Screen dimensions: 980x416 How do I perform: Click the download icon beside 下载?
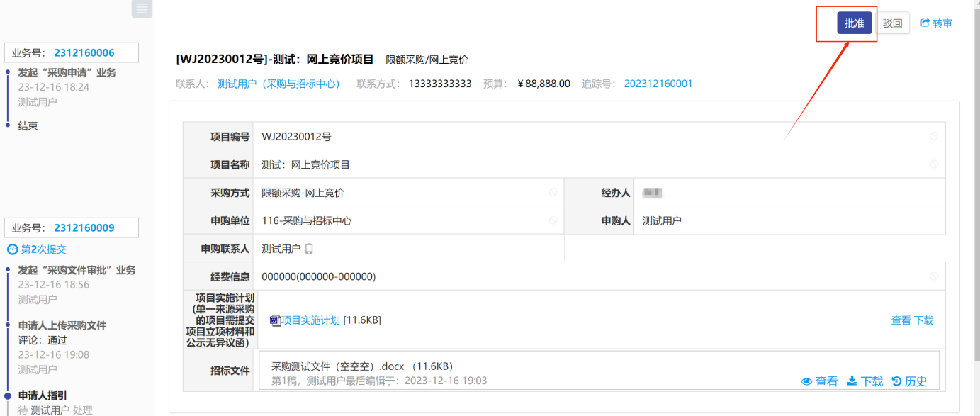tap(852, 381)
